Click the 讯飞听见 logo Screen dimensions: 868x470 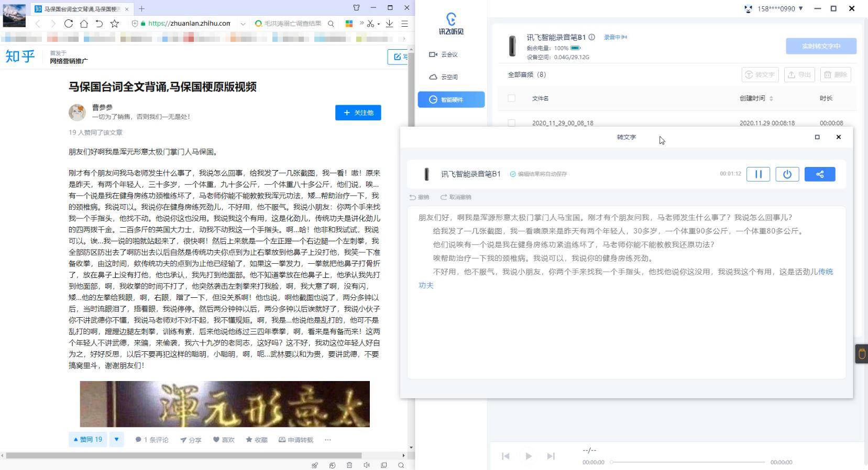tap(451, 24)
